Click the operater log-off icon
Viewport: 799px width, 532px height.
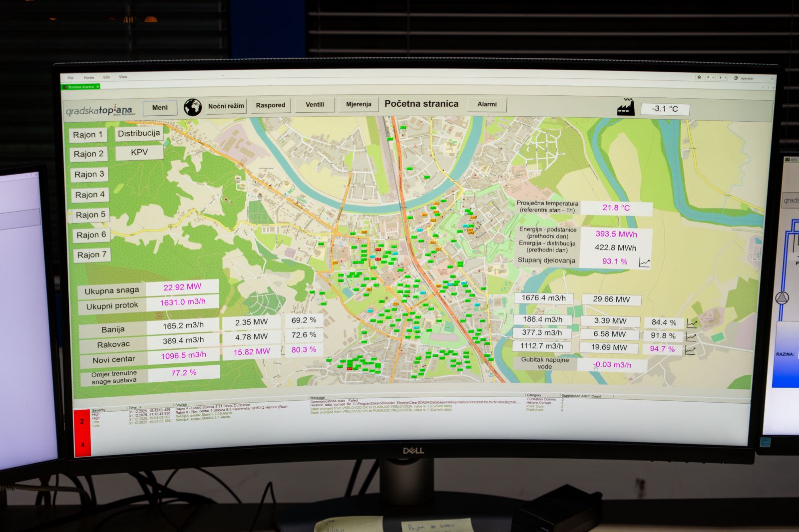736,78
